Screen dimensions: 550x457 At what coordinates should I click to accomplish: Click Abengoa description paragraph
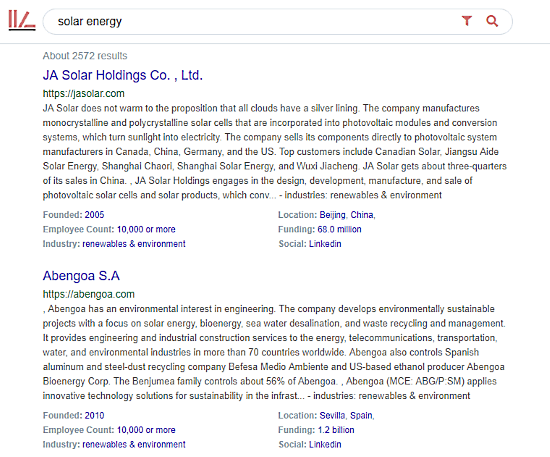[274, 352]
